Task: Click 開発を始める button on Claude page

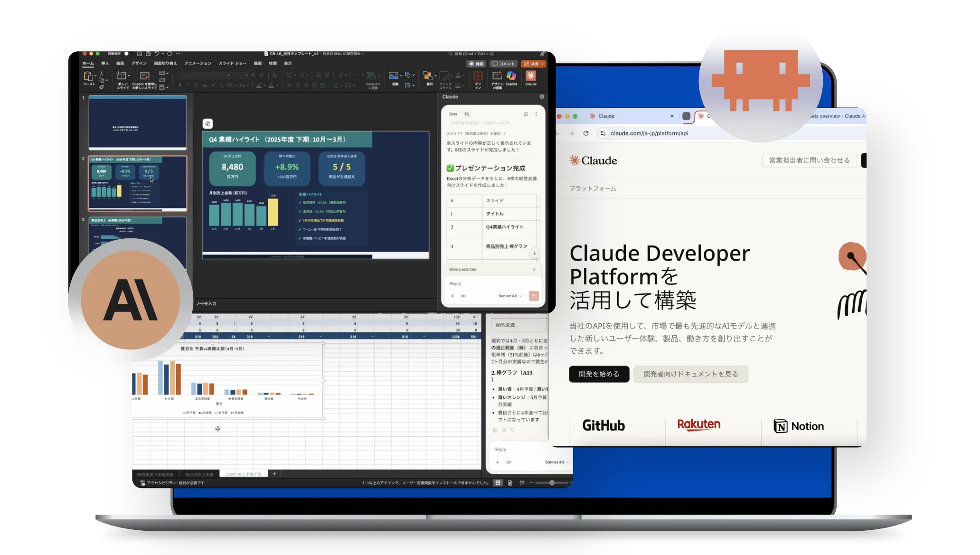Action: pos(599,374)
